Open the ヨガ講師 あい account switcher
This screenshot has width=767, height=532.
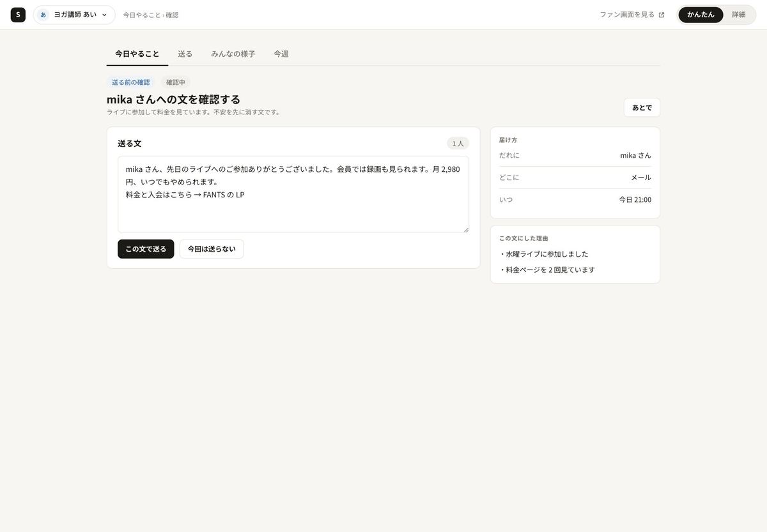74,15
